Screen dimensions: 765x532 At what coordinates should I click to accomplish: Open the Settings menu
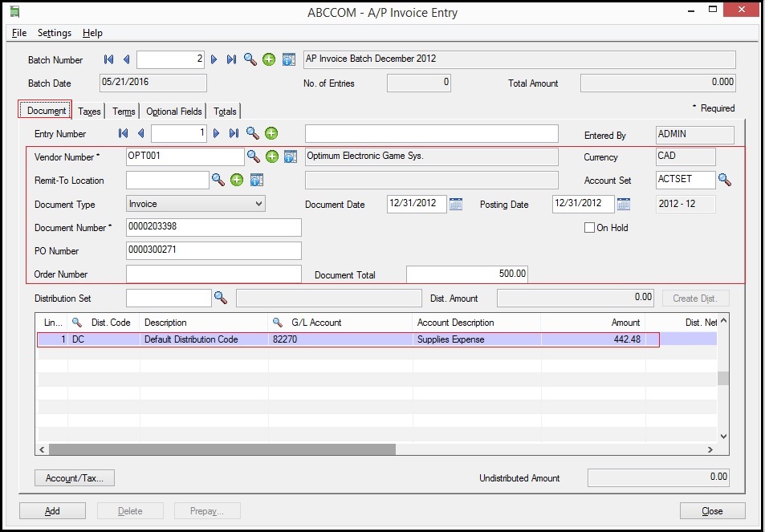tap(55, 33)
